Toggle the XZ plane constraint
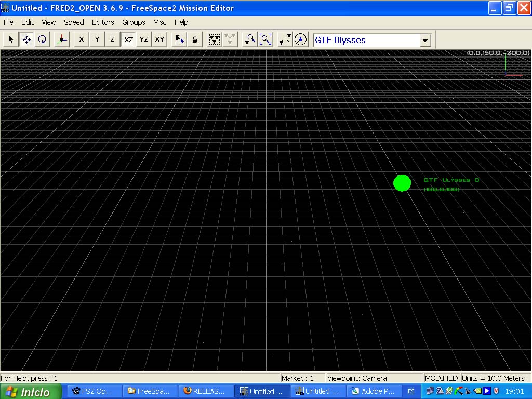 point(128,39)
